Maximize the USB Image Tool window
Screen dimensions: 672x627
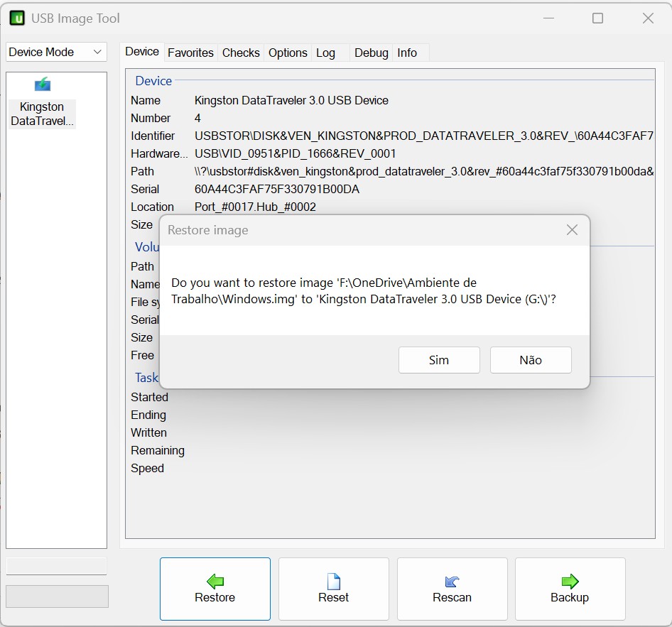(x=597, y=18)
